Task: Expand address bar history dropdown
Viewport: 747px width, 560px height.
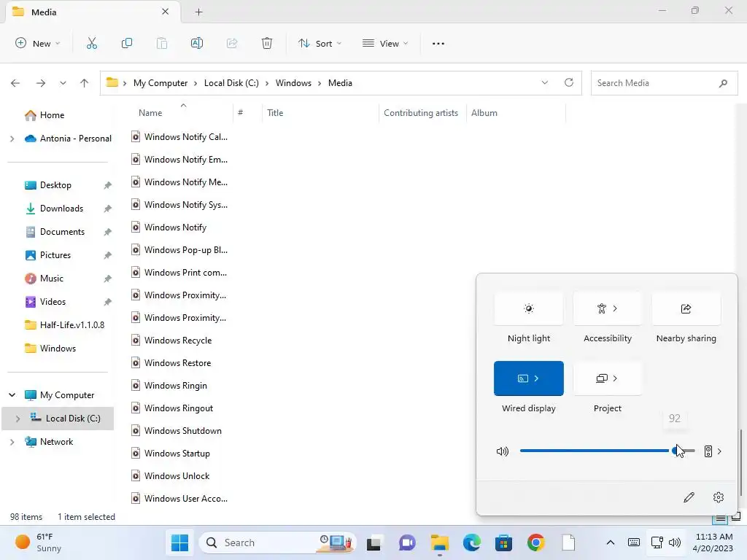Action: coord(544,82)
